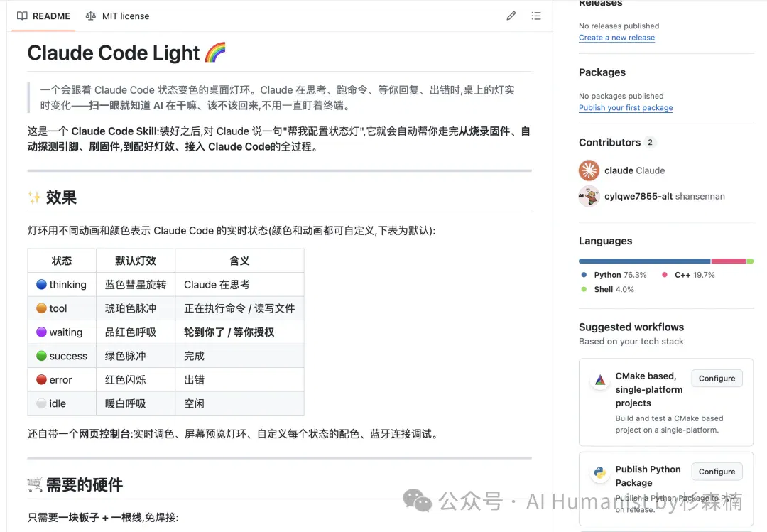
Task: Click the CMake triangle workflow icon
Action: pos(599,380)
